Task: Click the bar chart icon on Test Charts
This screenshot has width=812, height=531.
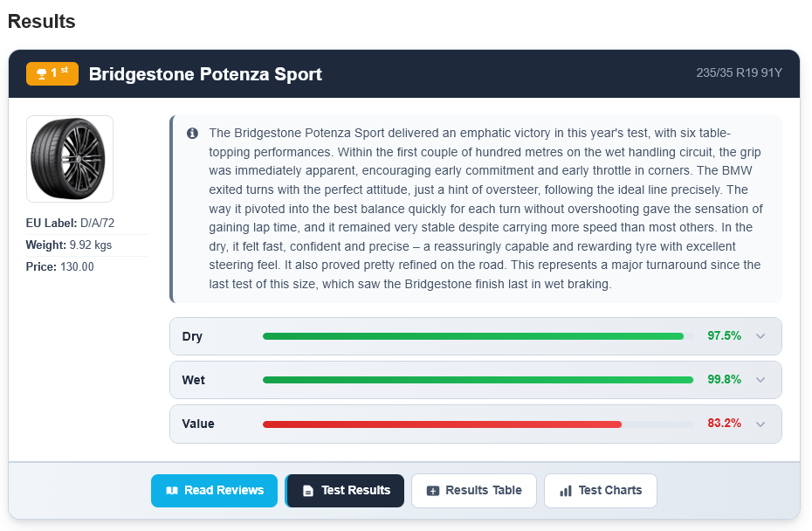Action: click(x=566, y=491)
